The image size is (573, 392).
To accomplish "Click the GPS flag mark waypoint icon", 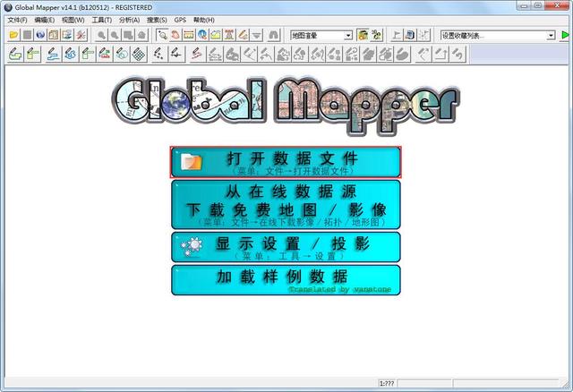I will tap(397, 35).
